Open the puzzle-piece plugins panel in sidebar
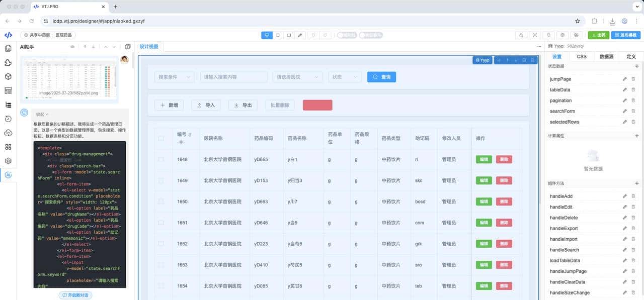 [8, 62]
